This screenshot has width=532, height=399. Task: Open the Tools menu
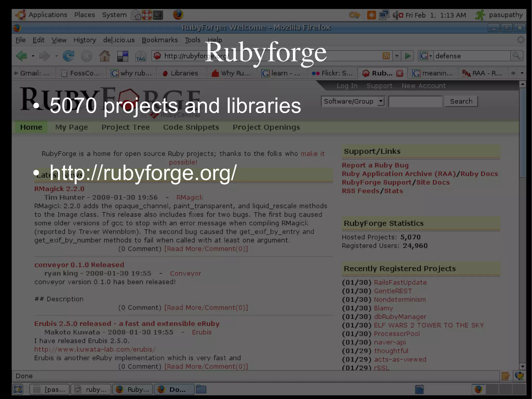[x=192, y=40]
